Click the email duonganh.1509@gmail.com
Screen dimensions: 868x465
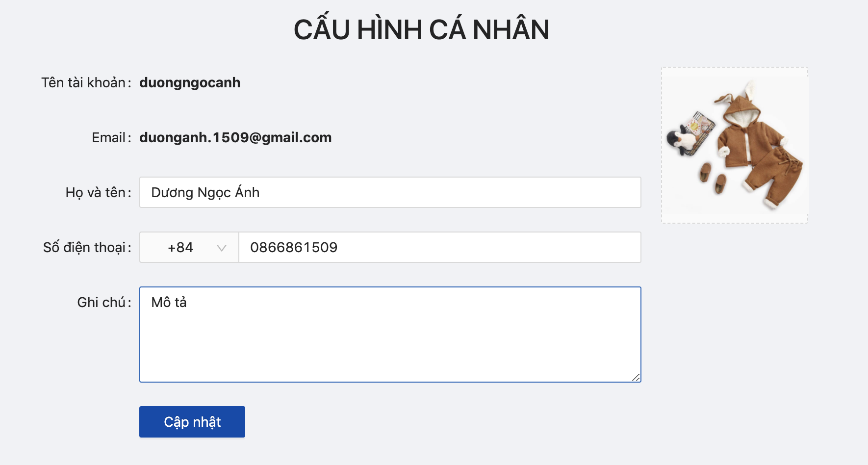click(x=235, y=137)
